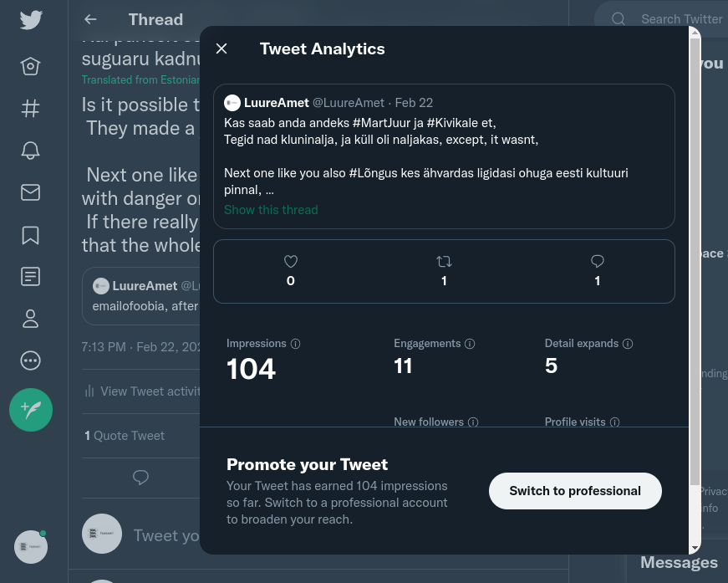This screenshot has height=583, width=728.
Task: Show info about Impressions metric
Action: pos(295,344)
